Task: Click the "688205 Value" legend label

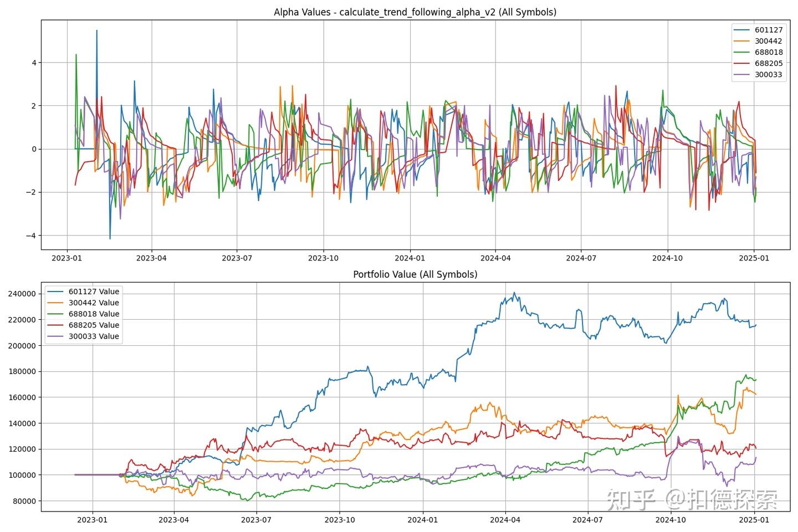Action: click(x=94, y=325)
